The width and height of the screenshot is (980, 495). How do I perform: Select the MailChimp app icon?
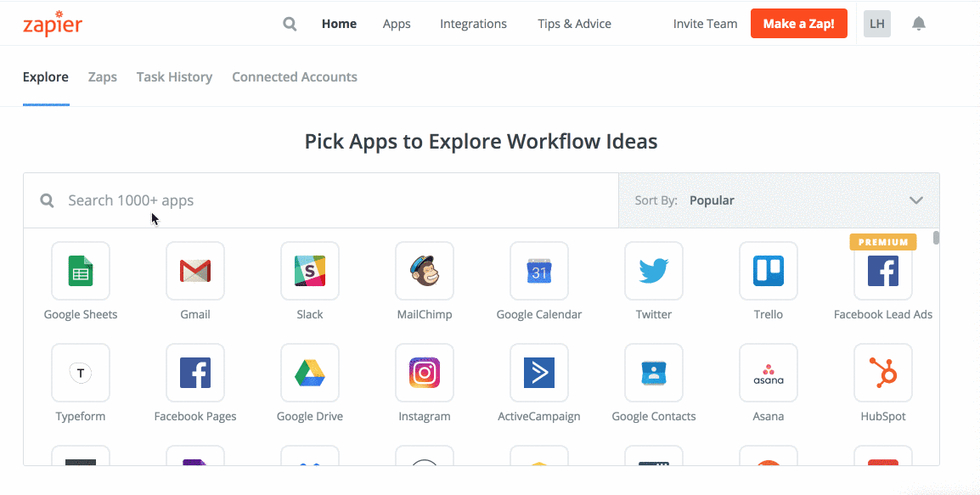(x=425, y=271)
